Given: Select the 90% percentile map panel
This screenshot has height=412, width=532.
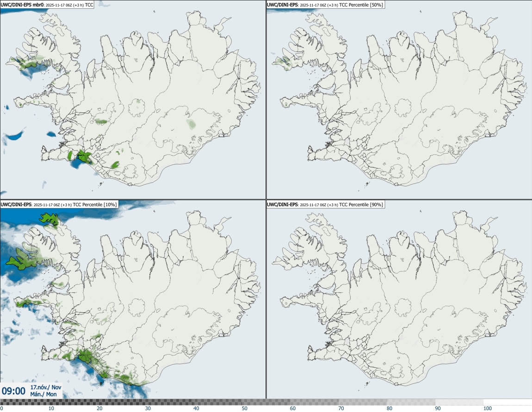Looking at the screenshot, I should click(399, 299).
